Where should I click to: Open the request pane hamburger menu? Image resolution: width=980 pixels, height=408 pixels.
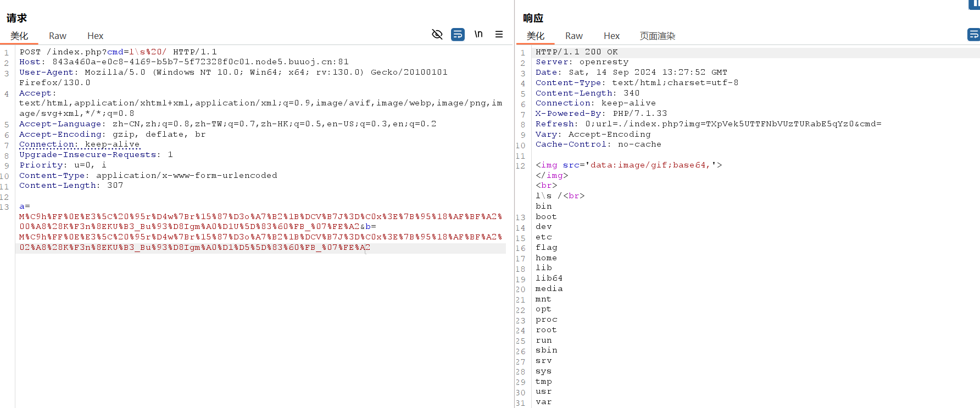point(499,35)
